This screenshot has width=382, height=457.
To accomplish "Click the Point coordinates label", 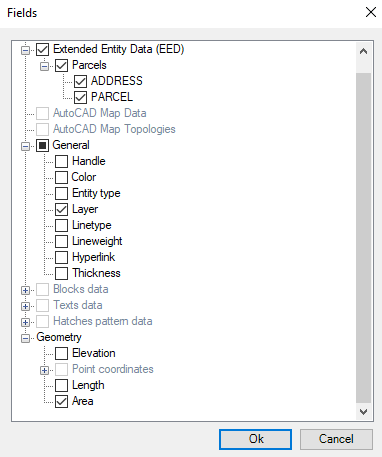I will point(113,369).
